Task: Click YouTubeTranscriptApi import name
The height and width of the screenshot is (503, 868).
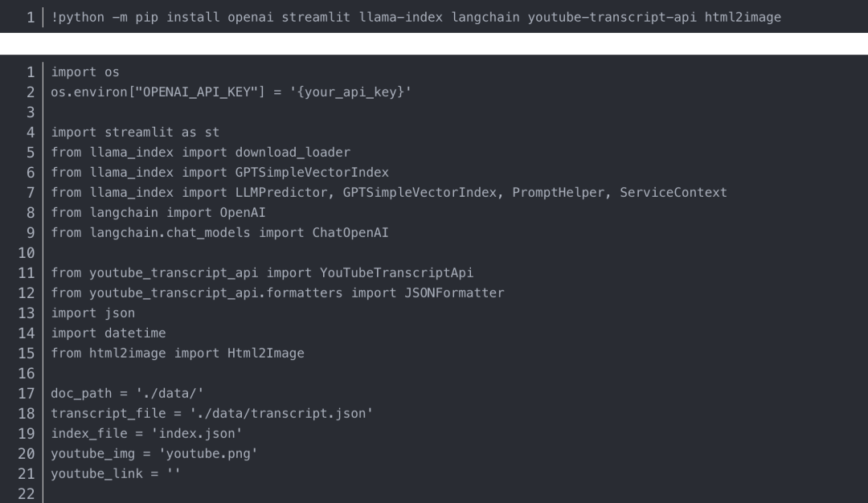Action: 396,272
